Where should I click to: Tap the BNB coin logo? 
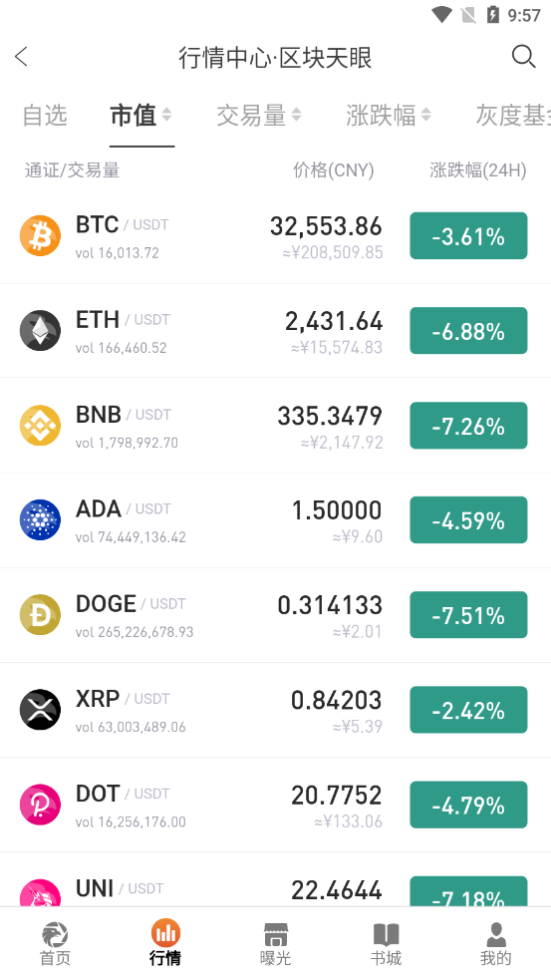click(x=40, y=426)
